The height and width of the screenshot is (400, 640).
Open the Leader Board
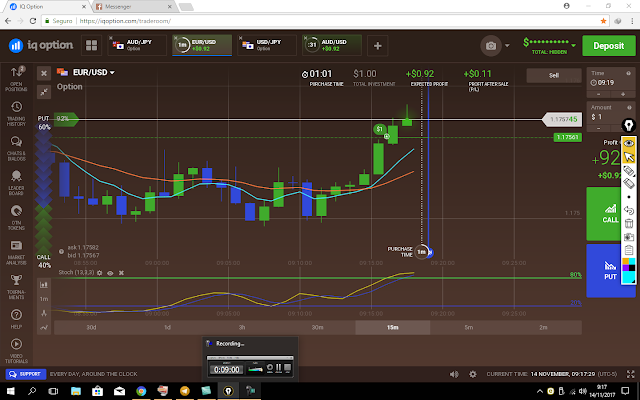(16, 182)
